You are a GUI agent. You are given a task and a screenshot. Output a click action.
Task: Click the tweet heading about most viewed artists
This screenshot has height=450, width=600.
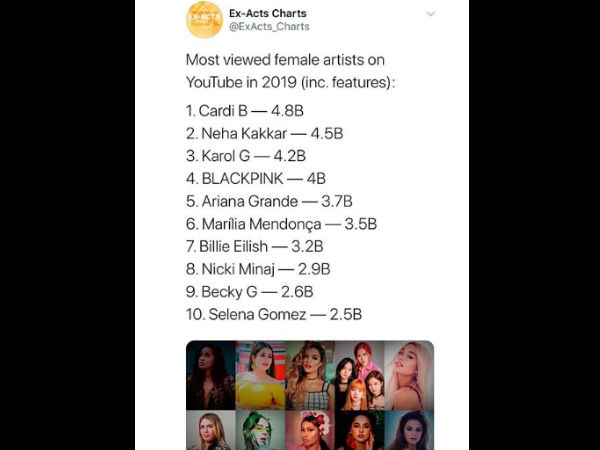pyautogui.click(x=290, y=71)
